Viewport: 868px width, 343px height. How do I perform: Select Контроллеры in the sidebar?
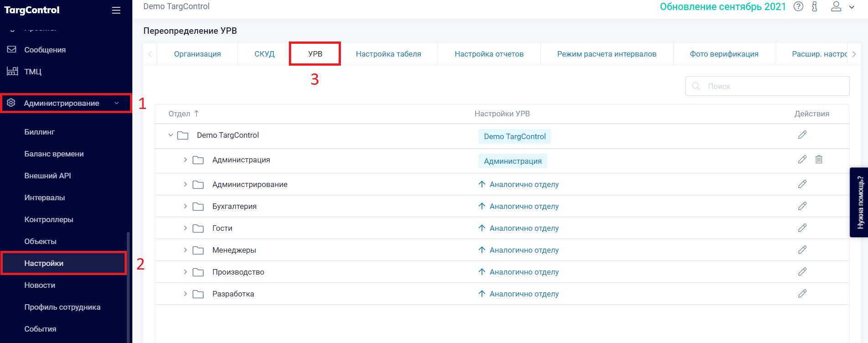(49, 219)
